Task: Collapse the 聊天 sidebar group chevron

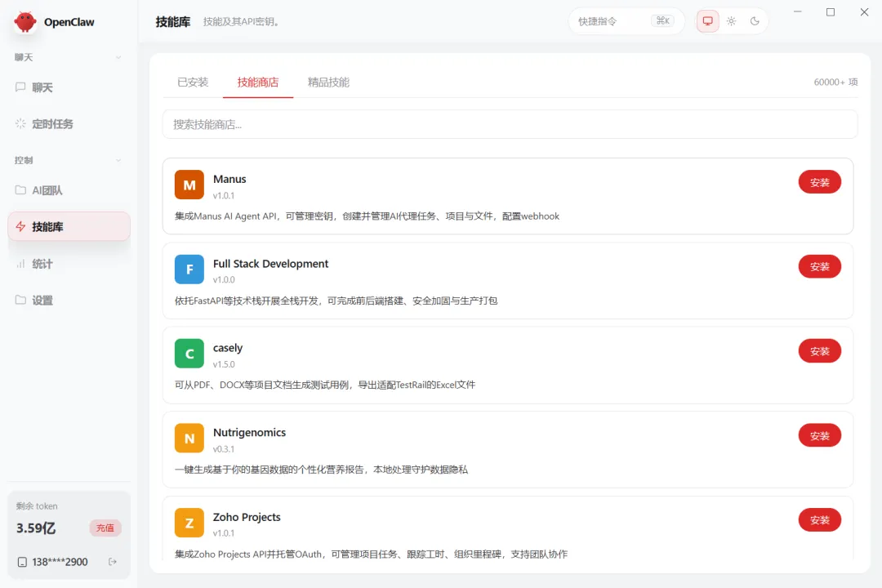Action: pos(118,57)
